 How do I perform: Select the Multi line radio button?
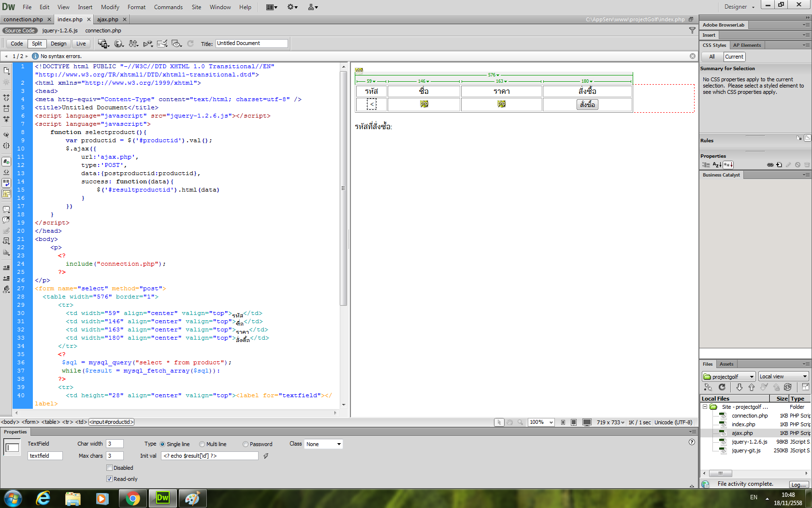(202, 444)
